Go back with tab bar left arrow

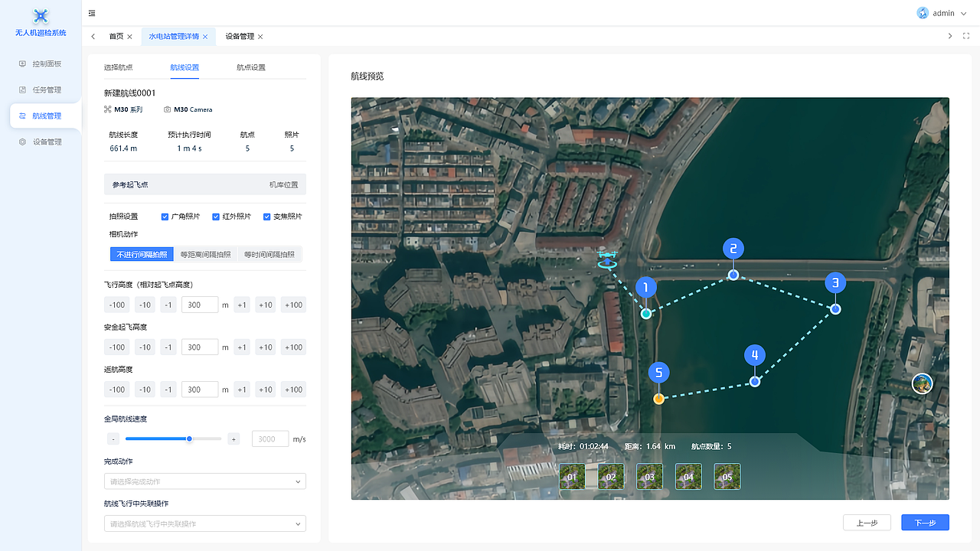(93, 37)
